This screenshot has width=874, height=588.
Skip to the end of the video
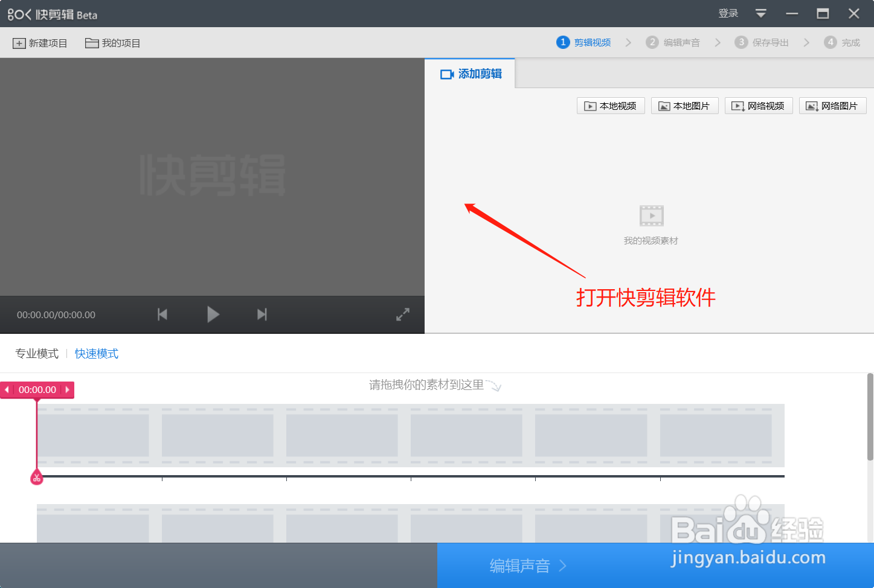pyautogui.click(x=262, y=314)
